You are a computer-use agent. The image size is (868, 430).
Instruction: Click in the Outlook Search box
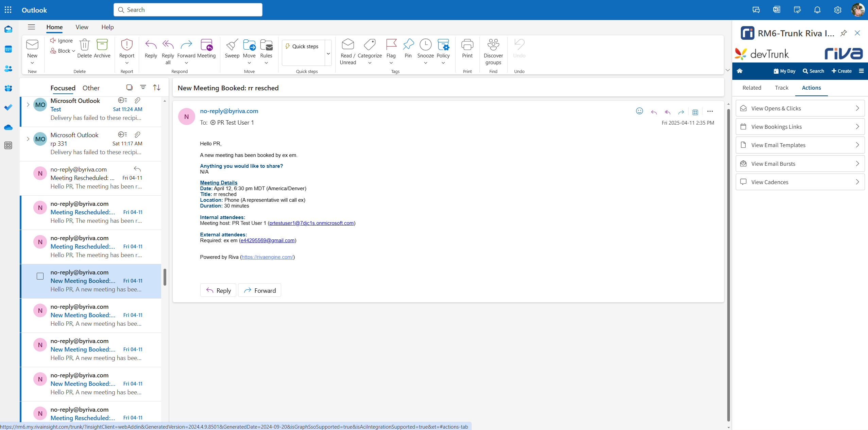[x=188, y=10]
